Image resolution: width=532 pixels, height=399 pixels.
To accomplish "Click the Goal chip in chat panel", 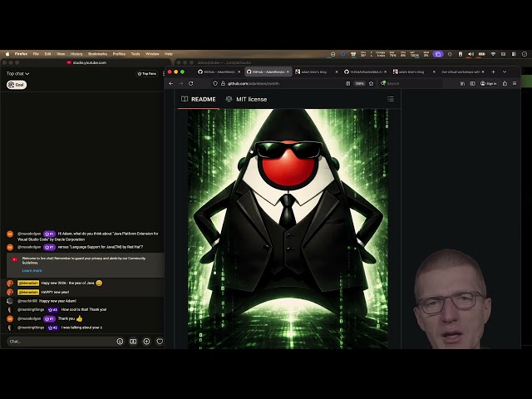I will tap(17, 85).
